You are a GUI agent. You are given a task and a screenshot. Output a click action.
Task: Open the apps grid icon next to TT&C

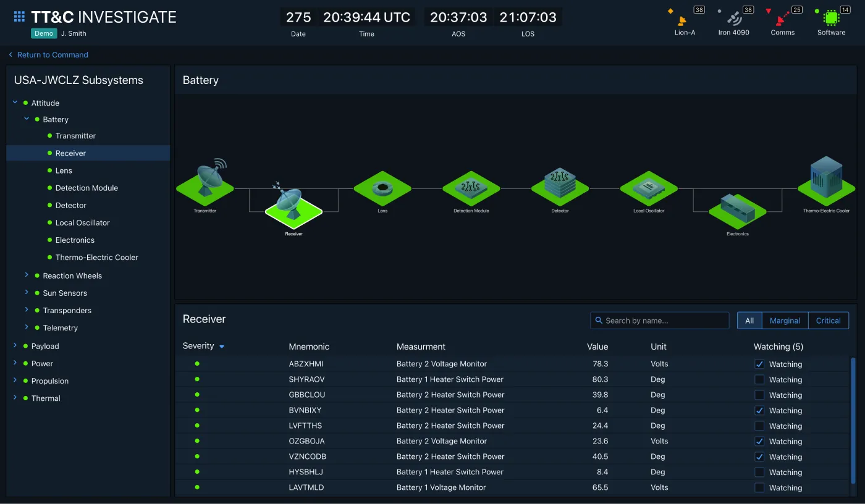click(19, 16)
